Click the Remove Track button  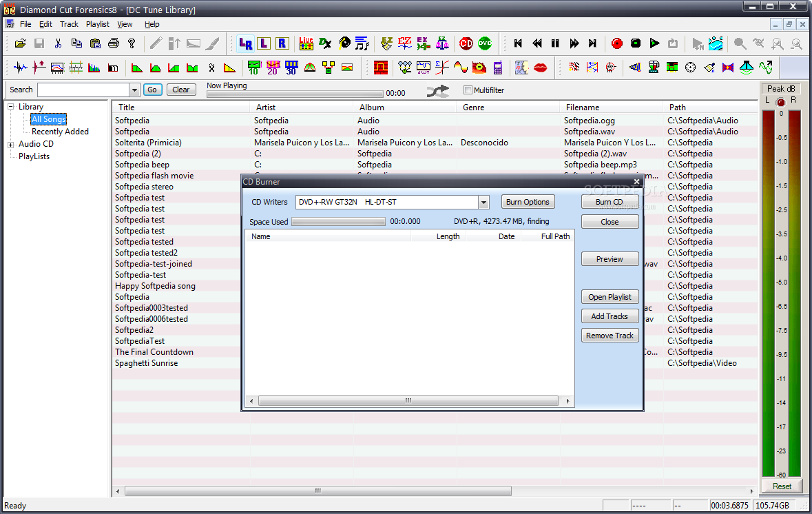[610, 336]
